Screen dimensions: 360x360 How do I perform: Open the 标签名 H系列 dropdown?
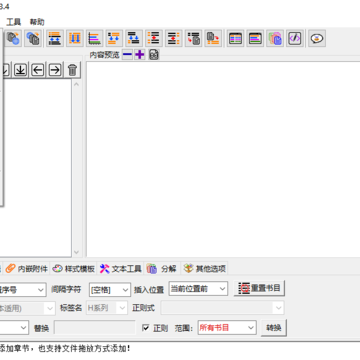tap(107, 308)
